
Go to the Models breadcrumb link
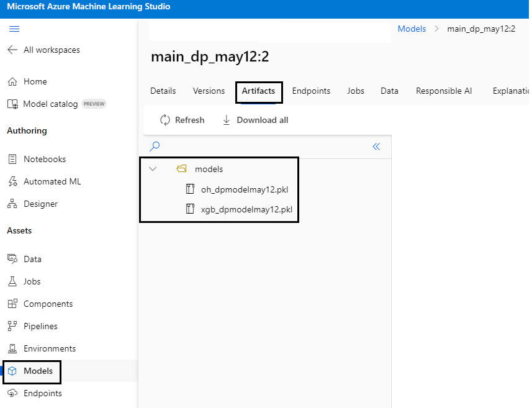click(412, 29)
